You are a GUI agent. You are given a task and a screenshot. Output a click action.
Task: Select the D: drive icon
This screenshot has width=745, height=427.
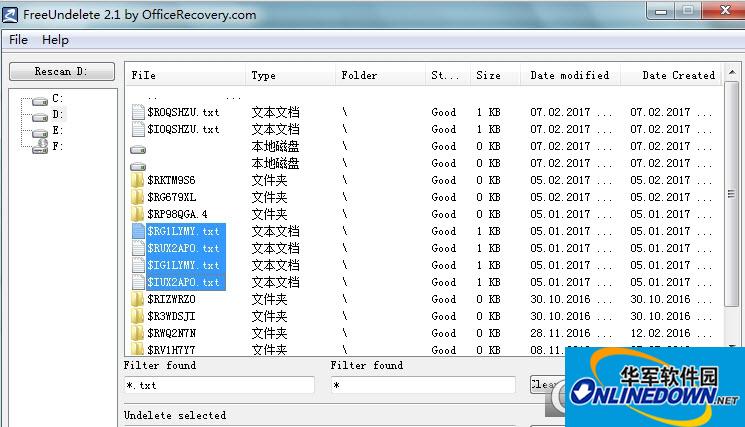40,117
